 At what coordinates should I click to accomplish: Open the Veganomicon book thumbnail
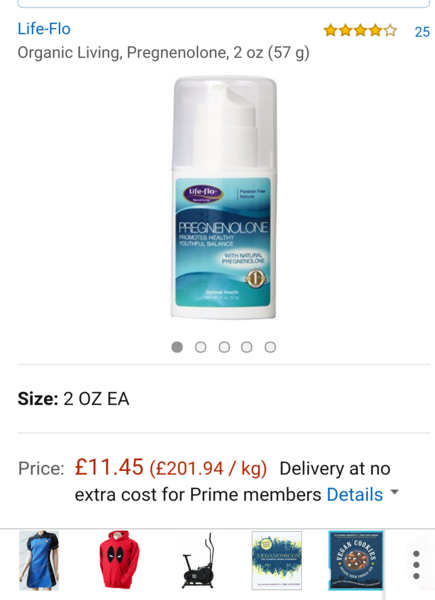click(277, 560)
